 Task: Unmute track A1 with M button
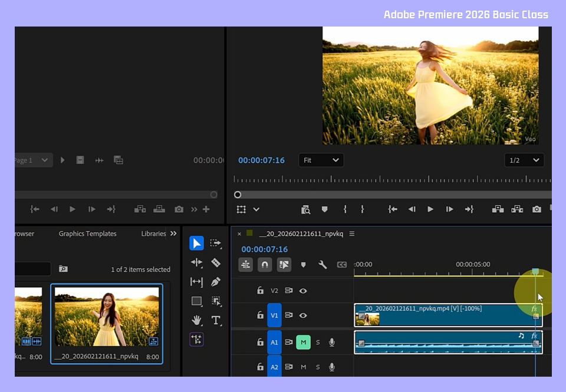tap(303, 342)
